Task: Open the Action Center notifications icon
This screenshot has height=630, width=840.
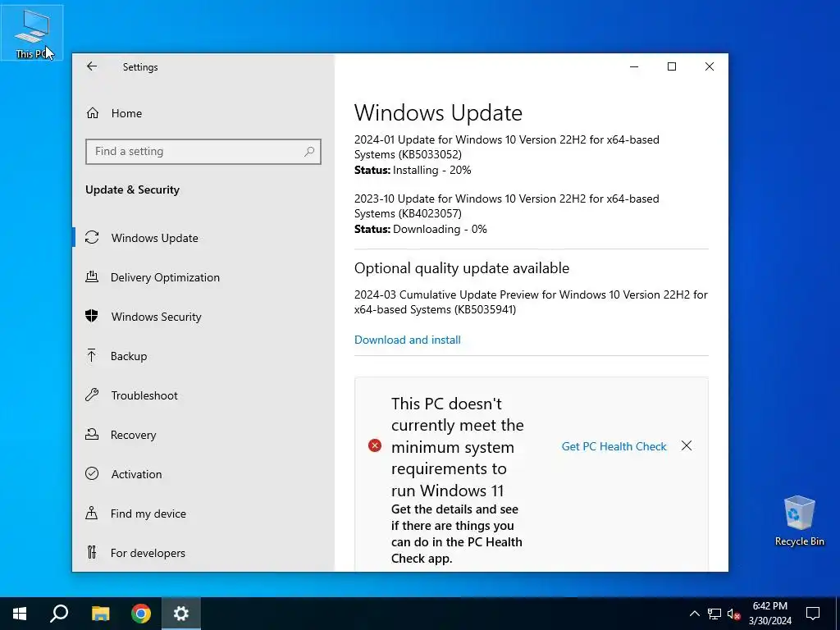Action: 813,614
